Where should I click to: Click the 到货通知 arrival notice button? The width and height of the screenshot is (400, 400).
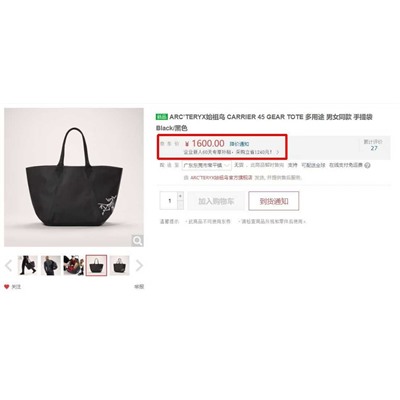pyautogui.click(x=274, y=201)
